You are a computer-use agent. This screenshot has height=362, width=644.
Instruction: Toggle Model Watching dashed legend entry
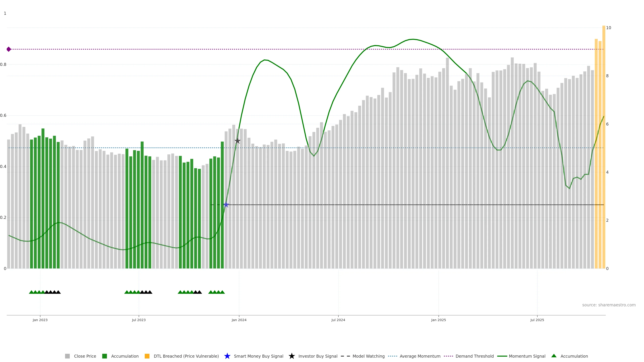tap(345, 356)
